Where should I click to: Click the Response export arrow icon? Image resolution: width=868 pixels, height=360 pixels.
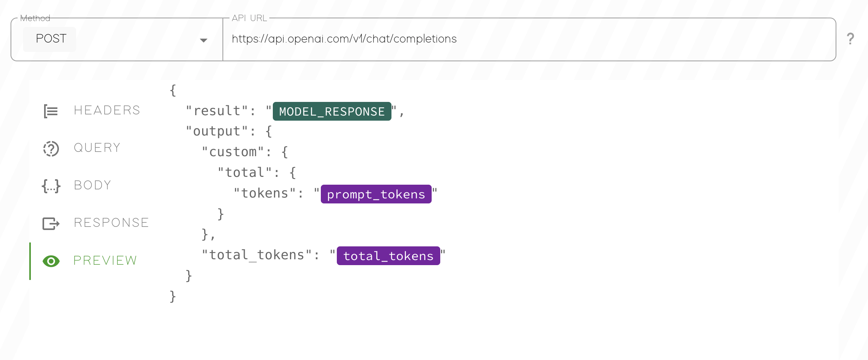[x=51, y=224]
